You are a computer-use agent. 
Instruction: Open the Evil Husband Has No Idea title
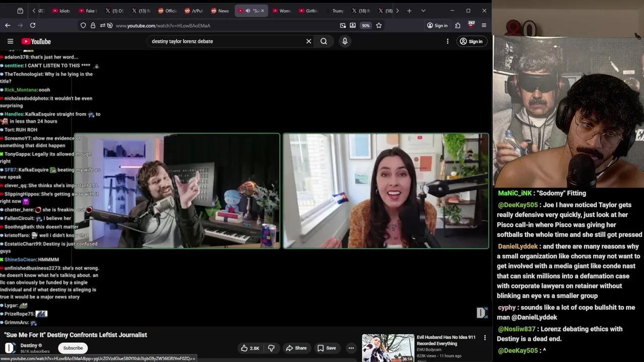click(446, 340)
